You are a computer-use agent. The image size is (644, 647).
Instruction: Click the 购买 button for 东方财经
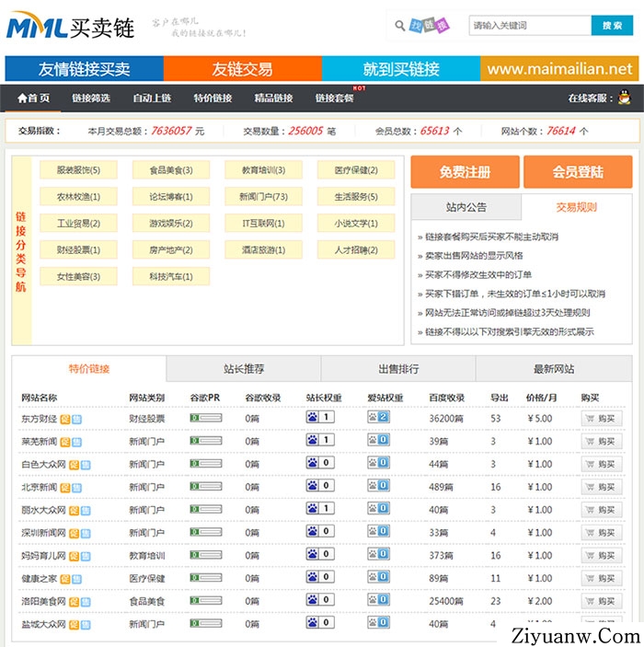[600, 418]
